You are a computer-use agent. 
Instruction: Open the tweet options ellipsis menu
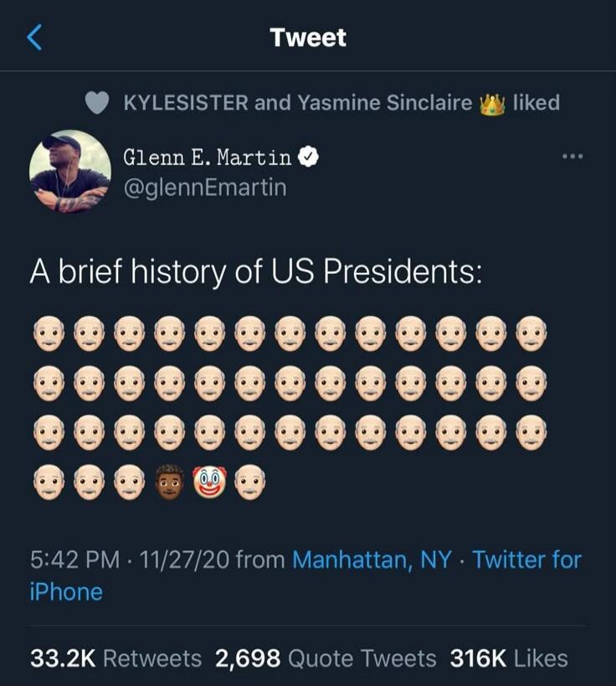[x=571, y=156]
